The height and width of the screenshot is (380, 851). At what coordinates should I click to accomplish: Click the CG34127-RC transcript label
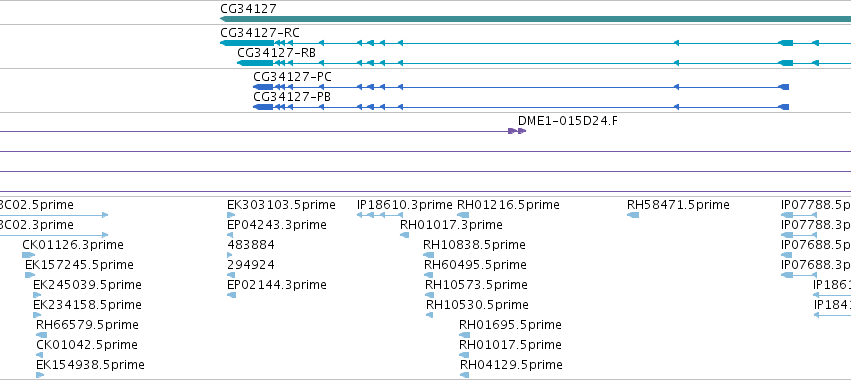pyautogui.click(x=260, y=33)
